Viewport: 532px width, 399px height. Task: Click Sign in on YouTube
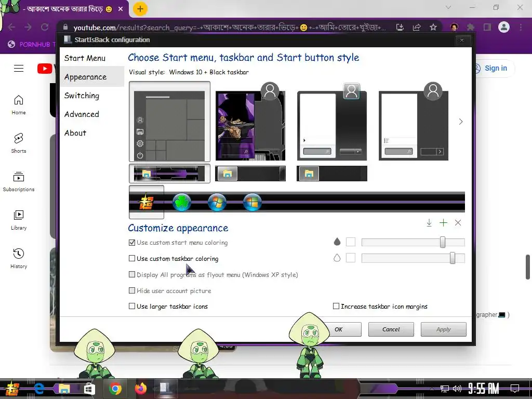tap(495, 68)
